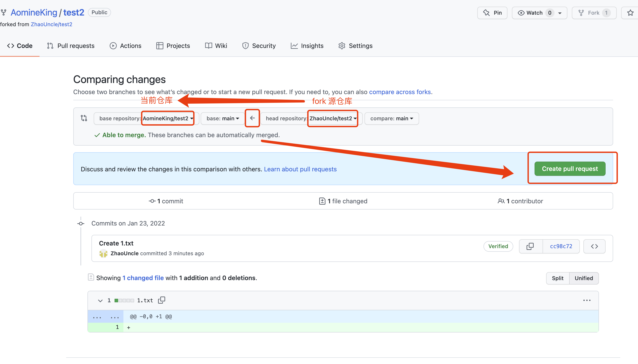Collapse the 1.txt diff chevron
Image resolution: width=638 pixels, height=364 pixels.
tap(100, 301)
